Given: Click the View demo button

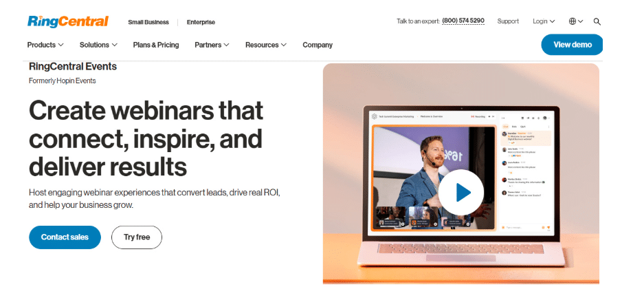Looking at the screenshot, I should coord(572,45).
